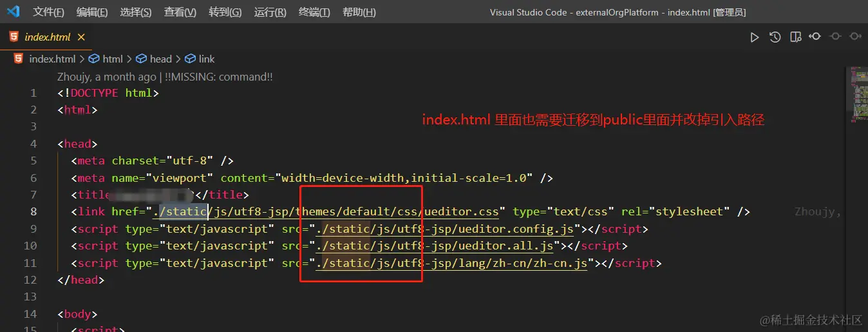Viewport: 868px width, 332px height.
Task: Click the opening <head> tag
Action: [77, 144]
